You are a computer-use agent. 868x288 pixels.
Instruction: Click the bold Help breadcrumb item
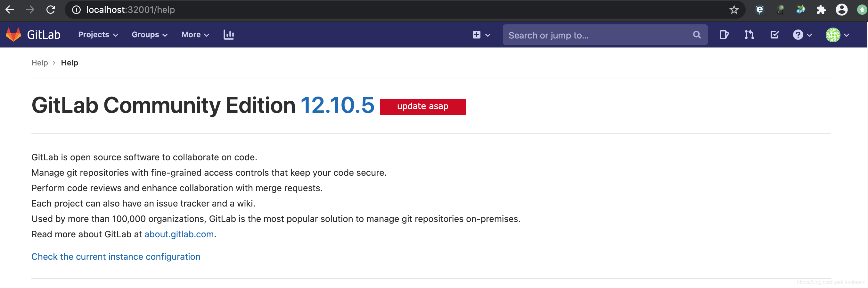[x=70, y=63]
